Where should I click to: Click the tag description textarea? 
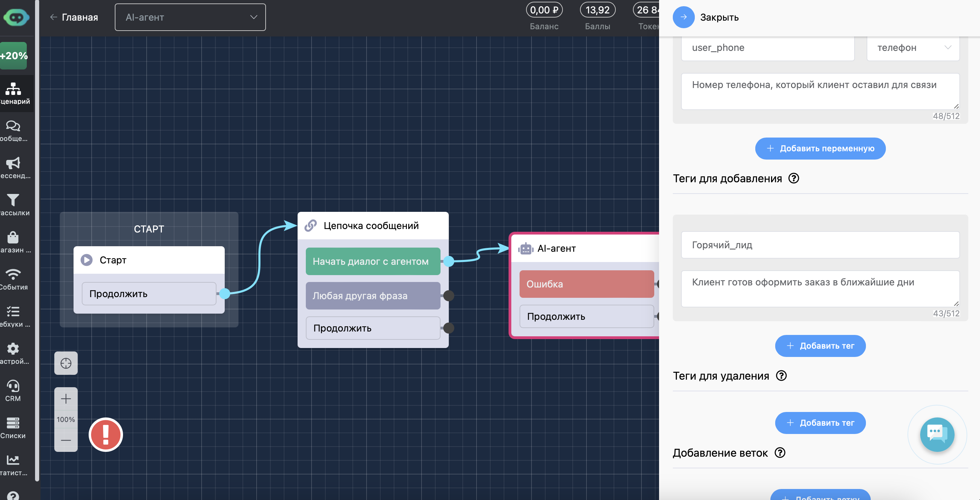coord(820,289)
